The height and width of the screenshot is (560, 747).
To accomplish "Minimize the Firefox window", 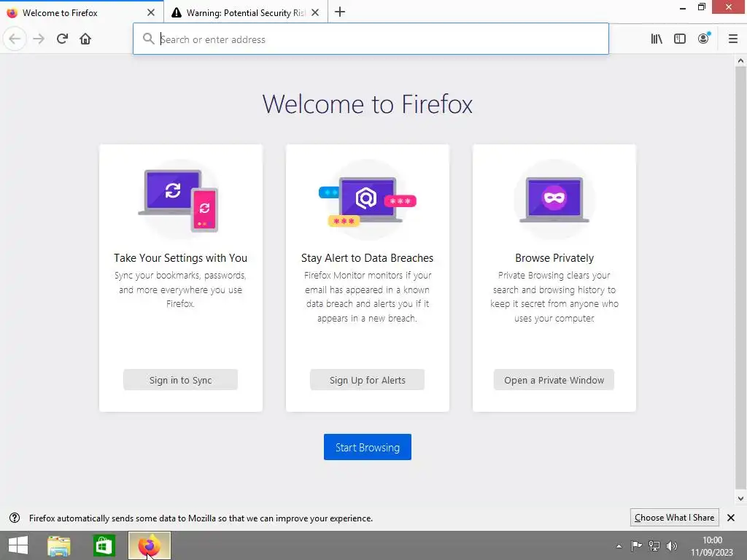I will point(683,8).
